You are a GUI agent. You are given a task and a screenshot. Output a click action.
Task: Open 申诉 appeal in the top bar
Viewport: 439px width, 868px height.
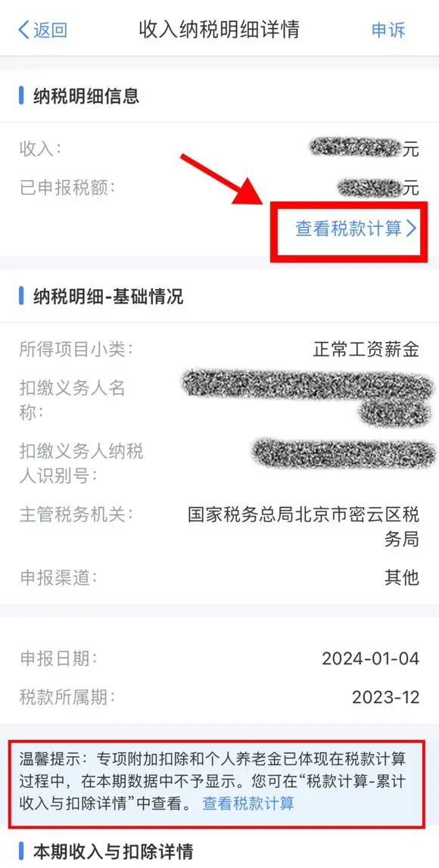pos(388,30)
